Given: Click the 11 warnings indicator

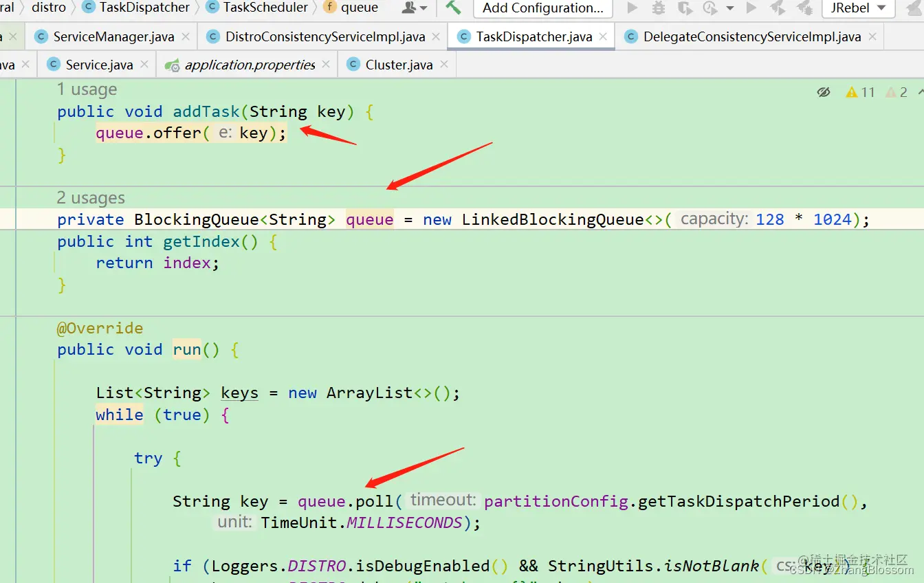Looking at the screenshot, I should [x=861, y=92].
